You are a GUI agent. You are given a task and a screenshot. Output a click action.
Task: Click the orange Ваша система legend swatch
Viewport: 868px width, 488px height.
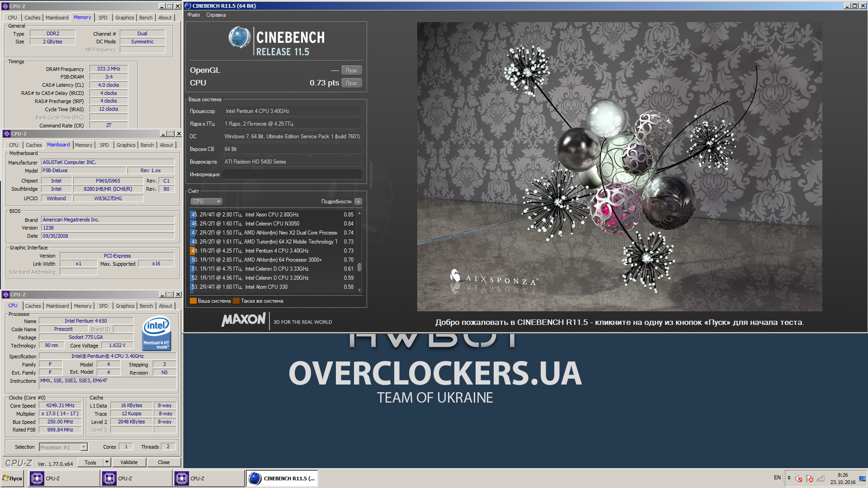193,301
